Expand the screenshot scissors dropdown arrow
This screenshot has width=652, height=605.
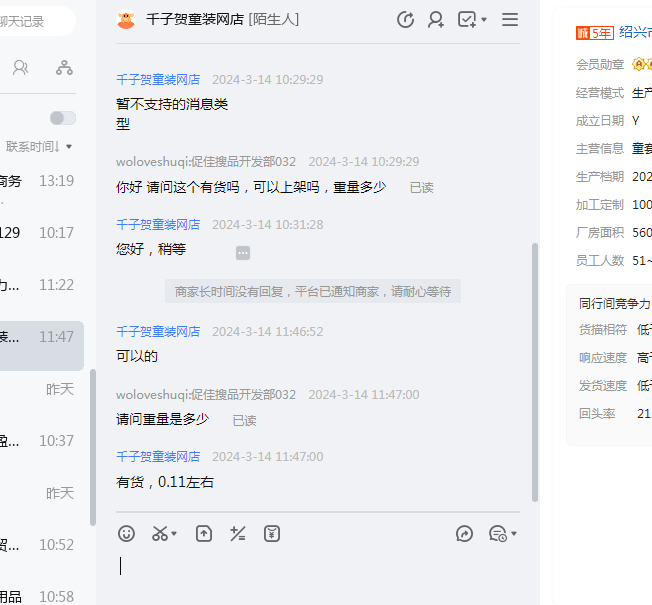click(175, 535)
